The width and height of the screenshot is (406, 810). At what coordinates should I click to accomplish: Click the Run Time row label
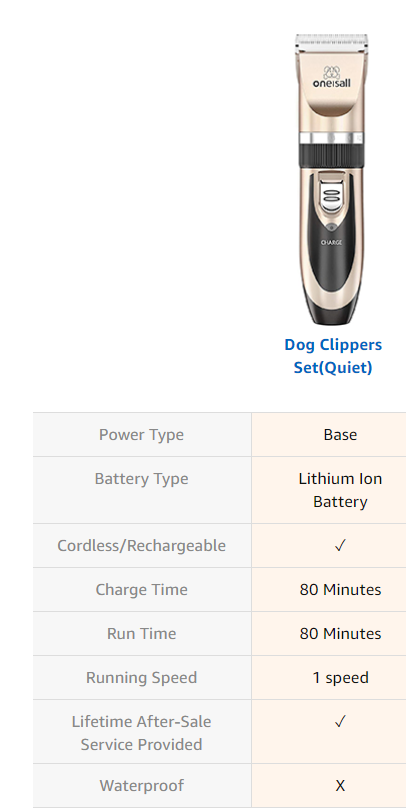[x=141, y=633]
